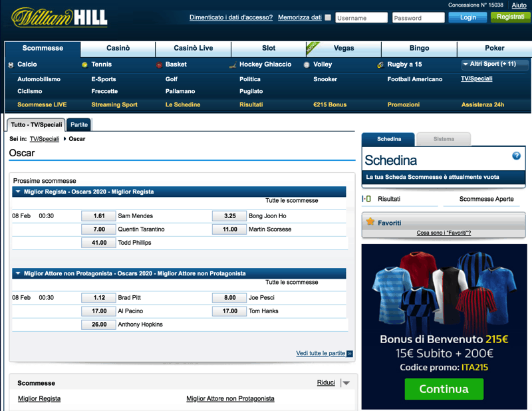The image size is (532, 411).
Task: Open the Streaming Sport link
Action: click(x=114, y=104)
